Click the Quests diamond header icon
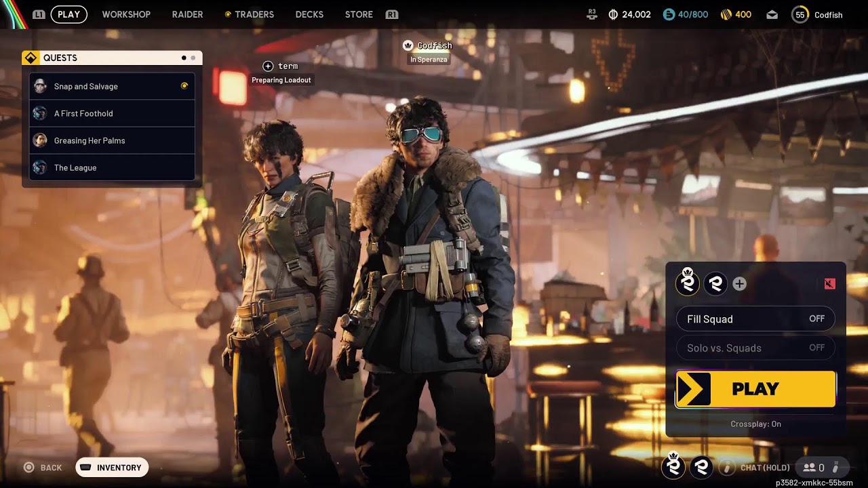This screenshot has height=488, width=868. tap(31, 58)
